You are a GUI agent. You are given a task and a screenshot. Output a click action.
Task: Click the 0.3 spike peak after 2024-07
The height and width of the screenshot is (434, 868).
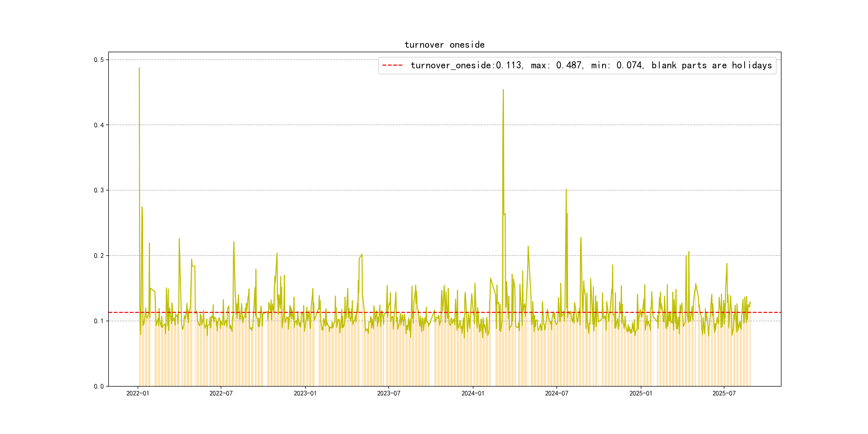point(566,189)
